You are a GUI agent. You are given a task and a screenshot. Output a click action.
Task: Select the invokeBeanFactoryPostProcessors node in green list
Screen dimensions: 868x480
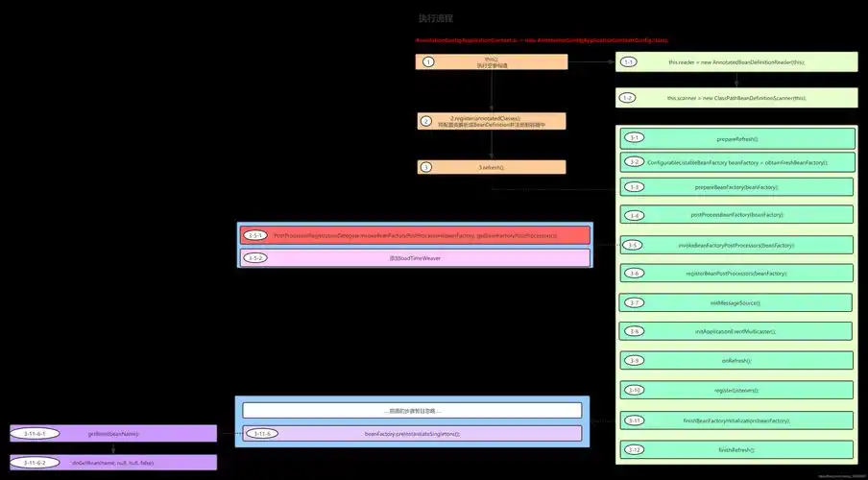pos(735,246)
